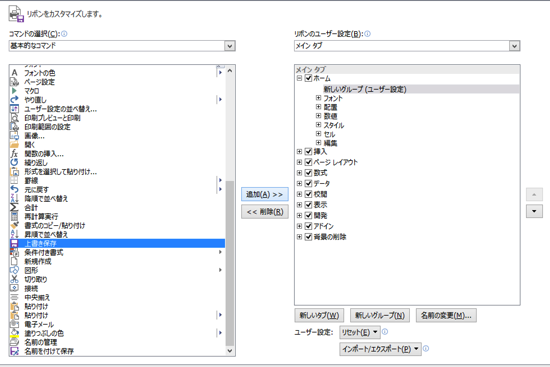Click the move down arrow button
550x367 pixels.
click(534, 211)
